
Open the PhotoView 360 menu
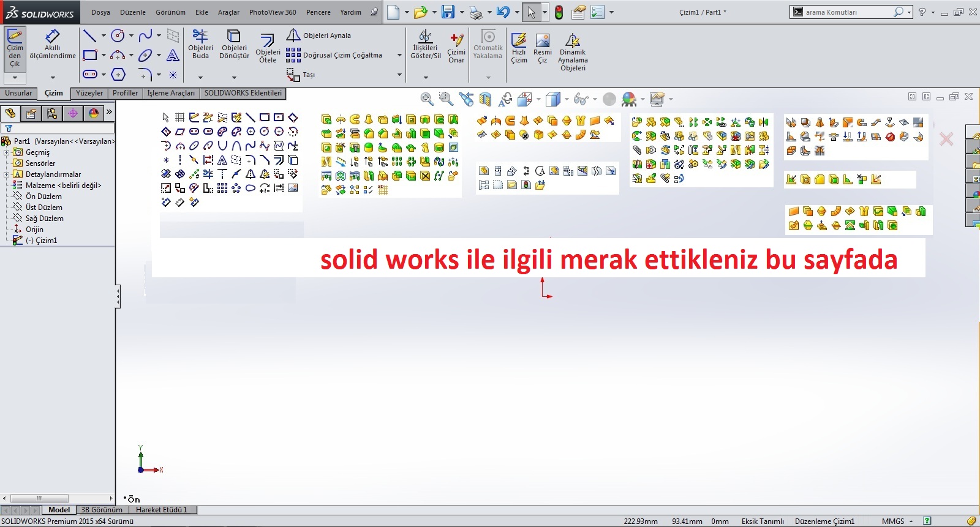coord(273,12)
